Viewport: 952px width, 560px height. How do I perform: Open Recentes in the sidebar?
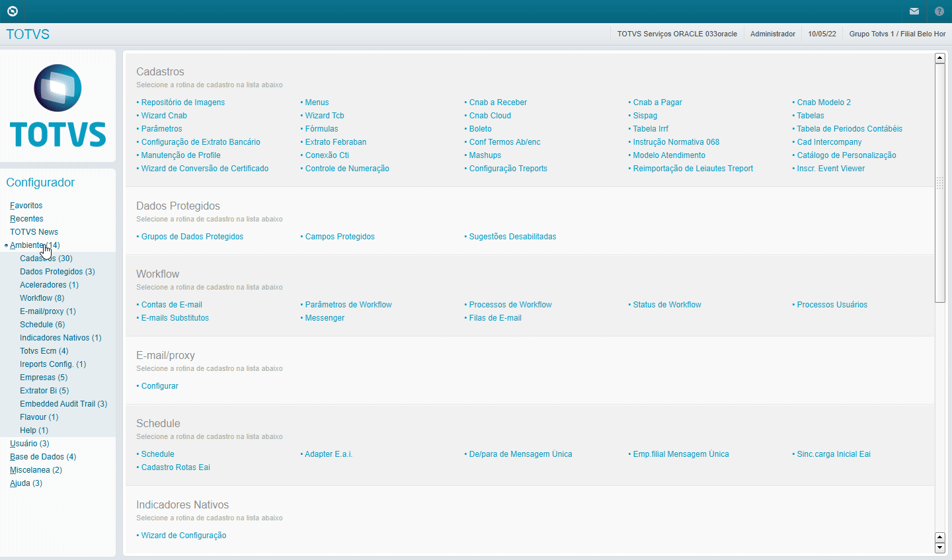26,219
